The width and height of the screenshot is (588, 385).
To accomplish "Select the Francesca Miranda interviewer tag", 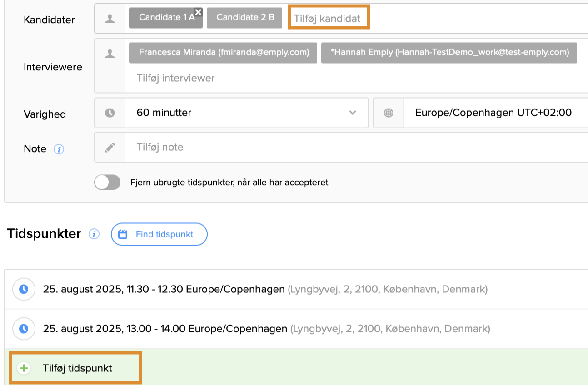I will pos(224,53).
